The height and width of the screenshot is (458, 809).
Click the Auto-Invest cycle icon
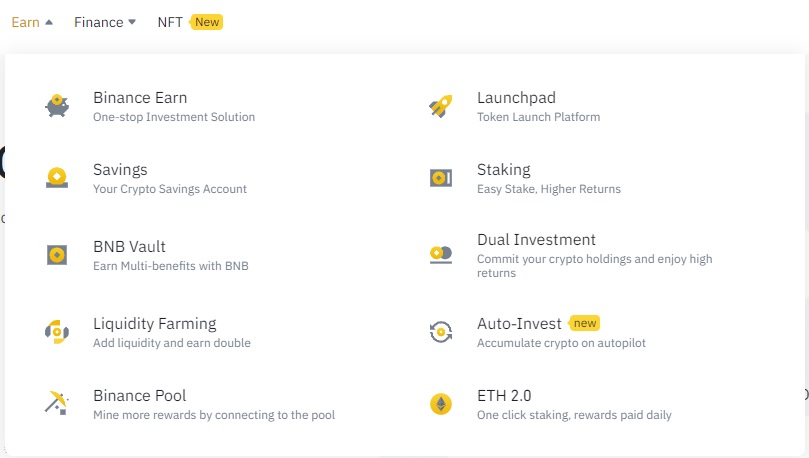click(x=441, y=332)
